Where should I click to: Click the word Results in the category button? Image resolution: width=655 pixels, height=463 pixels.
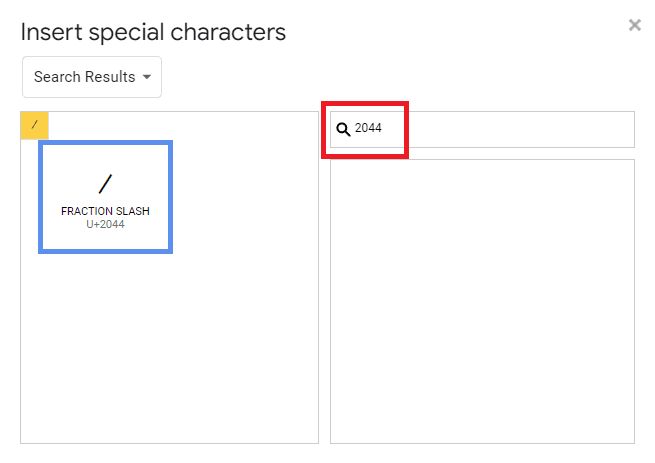click(110, 77)
